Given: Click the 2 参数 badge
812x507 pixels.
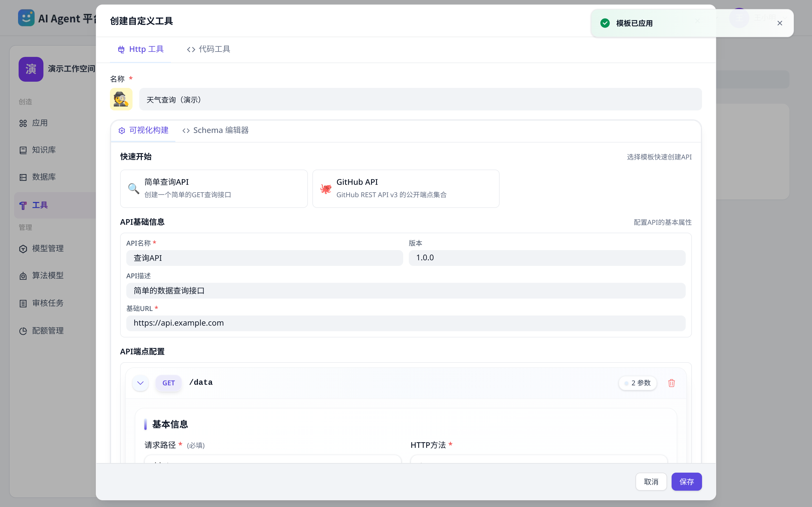Looking at the screenshot, I should click(637, 383).
